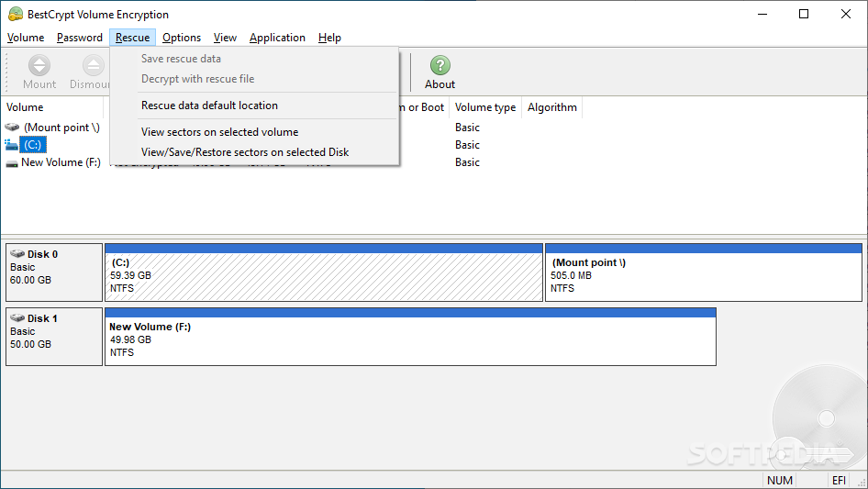
Task: Open the Application menu
Action: [x=277, y=38]
